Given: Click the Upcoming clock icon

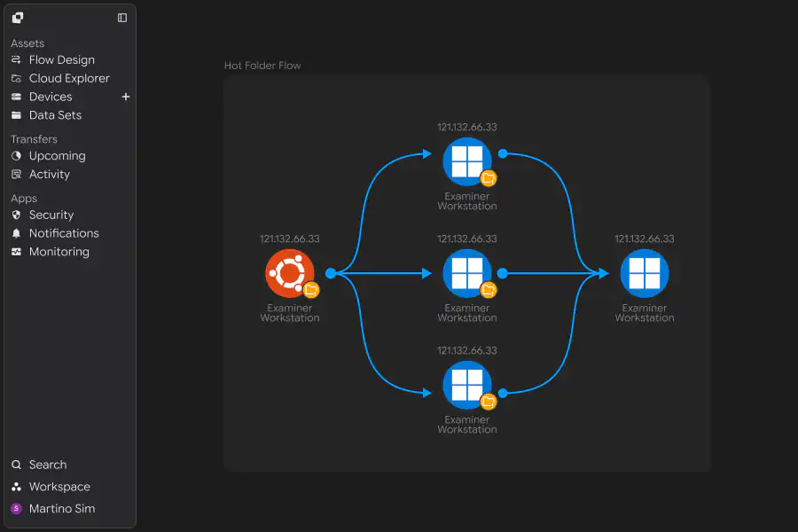Looking at the screenshot, I should 16,156.
